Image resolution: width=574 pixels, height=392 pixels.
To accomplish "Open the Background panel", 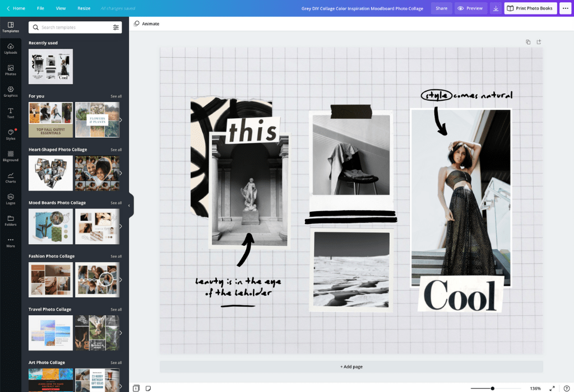I will [11, 157].
